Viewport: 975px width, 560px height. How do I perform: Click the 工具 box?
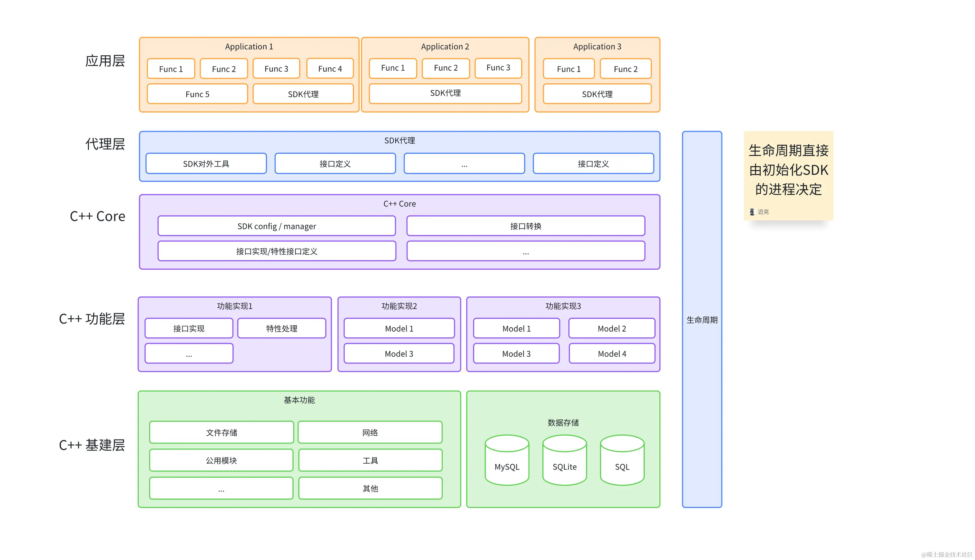[x=370, y=460]
